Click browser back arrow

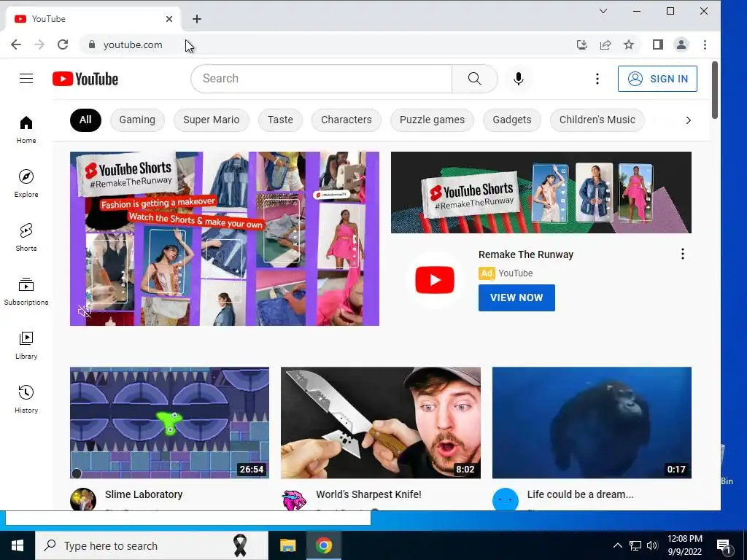pos(16,44)
